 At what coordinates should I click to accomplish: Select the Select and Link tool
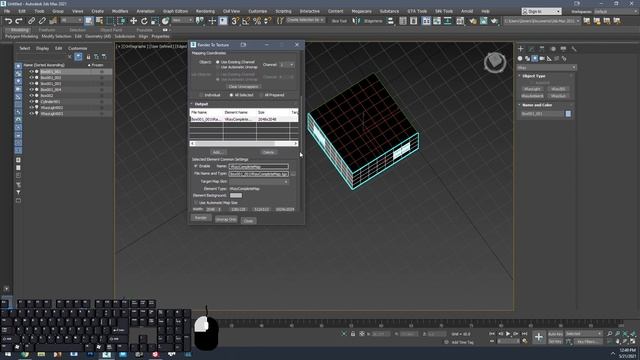click(31, 21)
